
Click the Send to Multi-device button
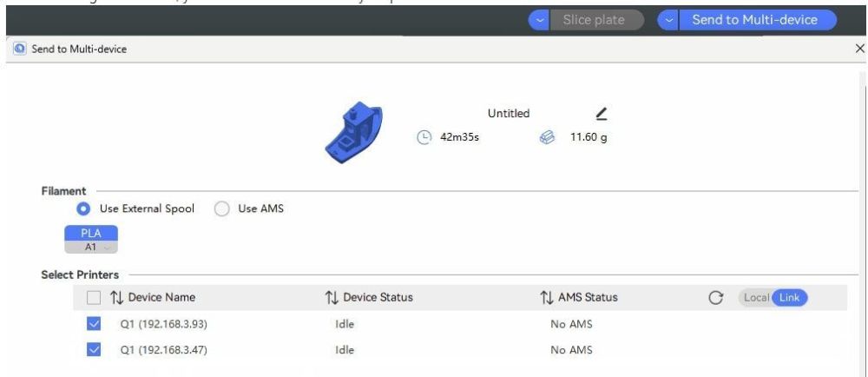pos(757,21)
